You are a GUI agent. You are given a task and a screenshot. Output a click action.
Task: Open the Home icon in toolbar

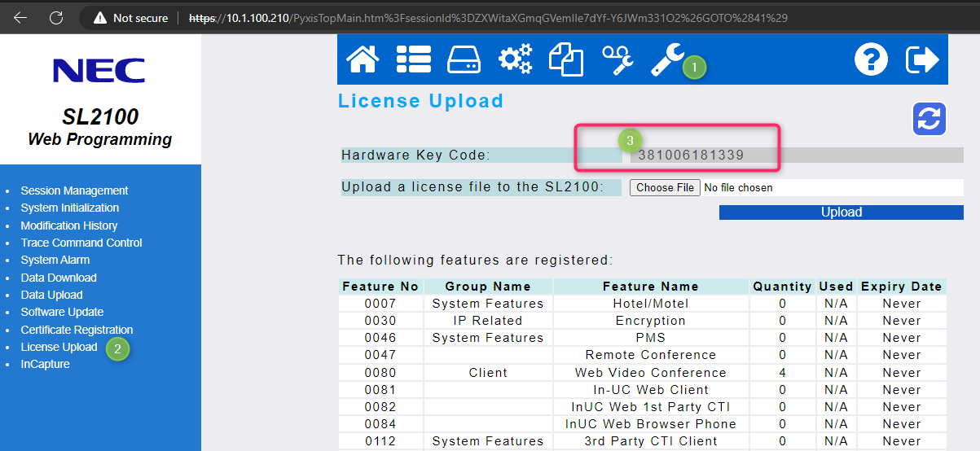click(363, 60)
